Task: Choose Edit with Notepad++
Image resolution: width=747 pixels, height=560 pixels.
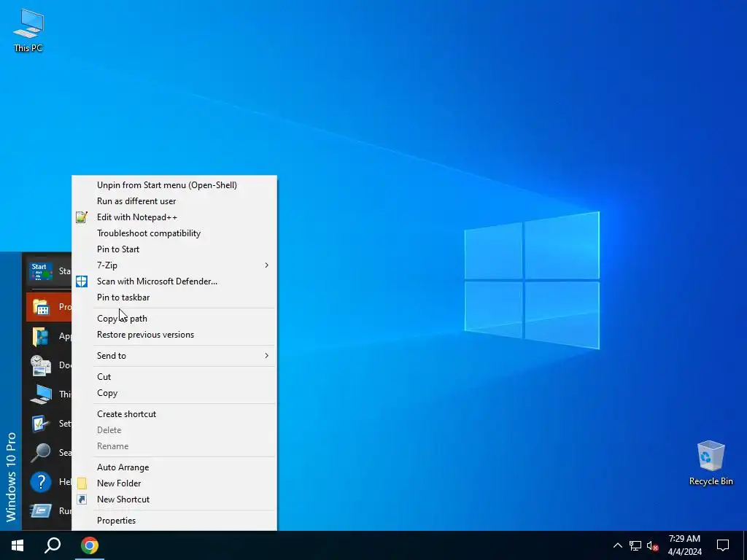Action: [x=174, y=217]
